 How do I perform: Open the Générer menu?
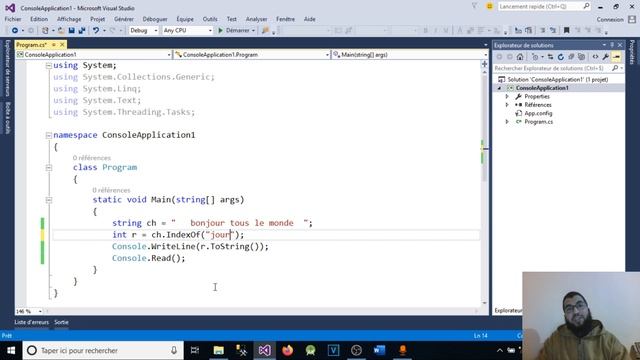(x=124, y=19)
